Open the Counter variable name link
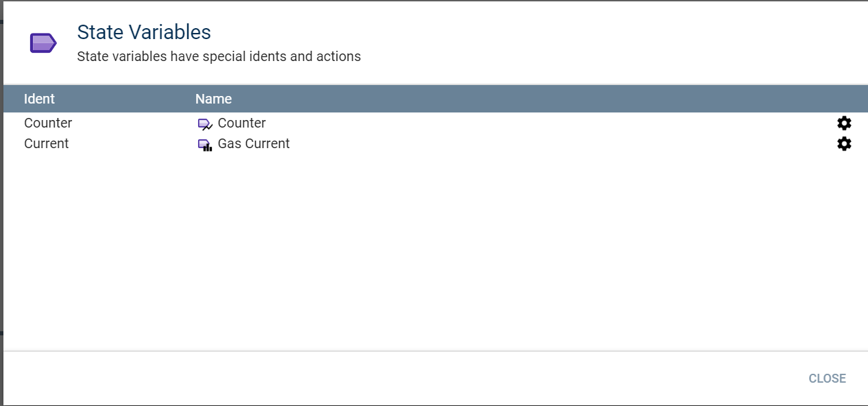868x406 pixels. (241, 123)
